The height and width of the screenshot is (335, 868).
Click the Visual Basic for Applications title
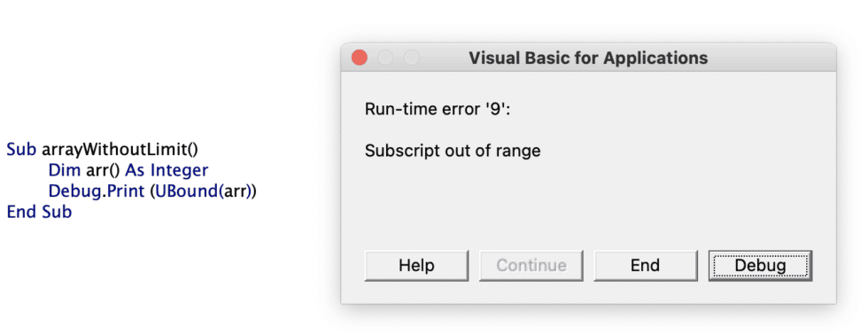pyautogui.click(x=588, y=58)
